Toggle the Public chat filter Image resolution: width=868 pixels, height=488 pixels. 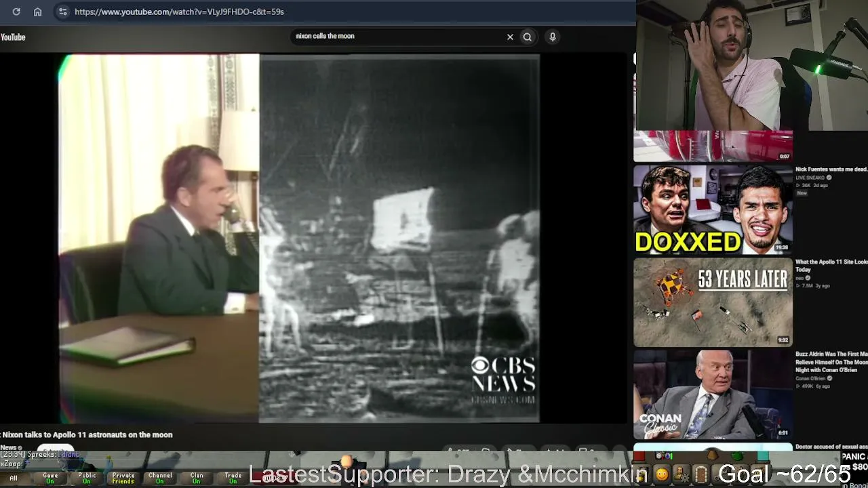point(87,479)
